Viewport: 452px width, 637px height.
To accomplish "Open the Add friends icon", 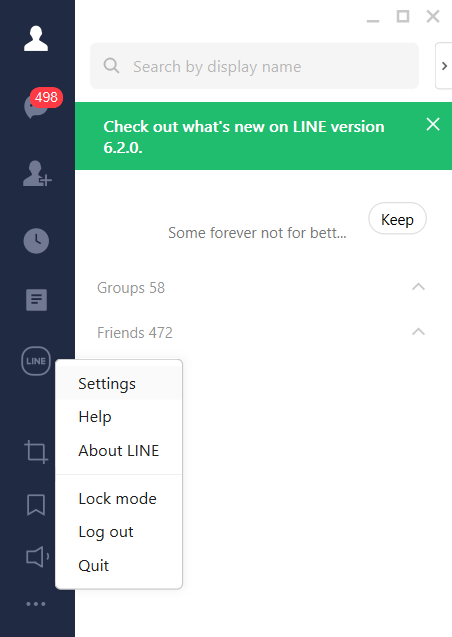I will 37,173.
